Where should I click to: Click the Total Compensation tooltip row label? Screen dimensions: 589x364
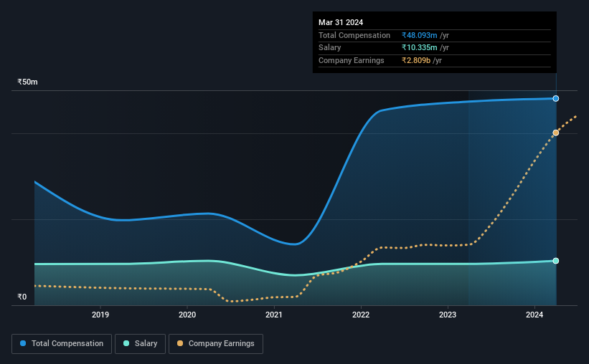point(354,35)
